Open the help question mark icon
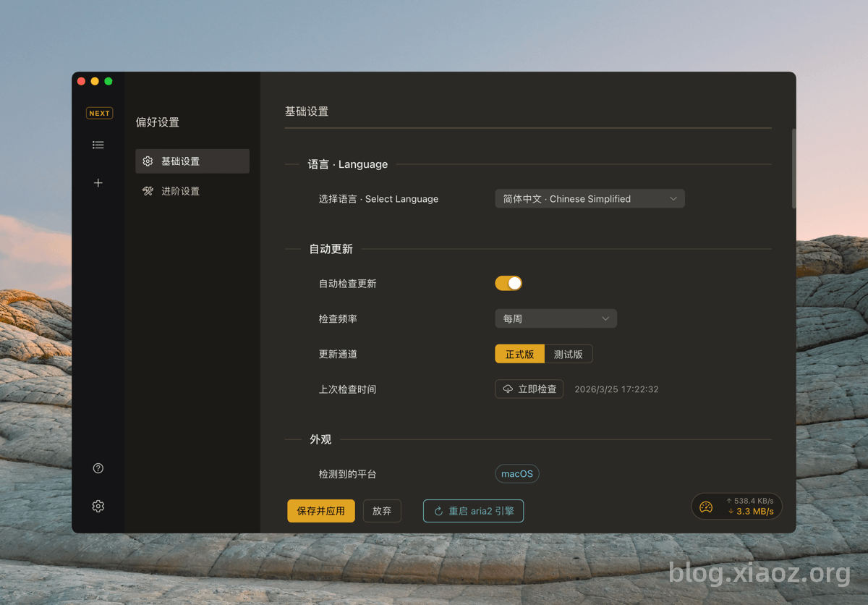The width and height of the screenshot is (868, 605). point(98,468)
